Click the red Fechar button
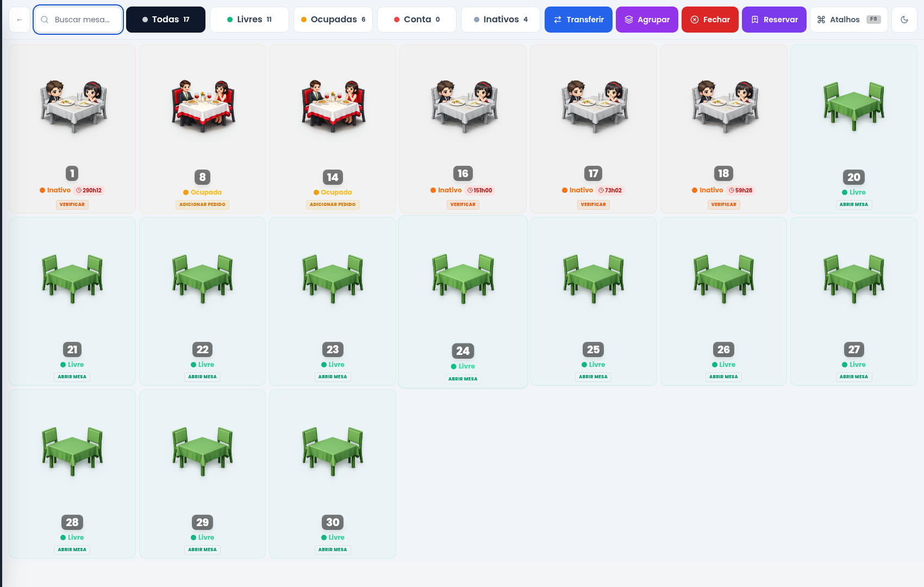This screenshot has width=924, height=587. (x=710, y=20)
